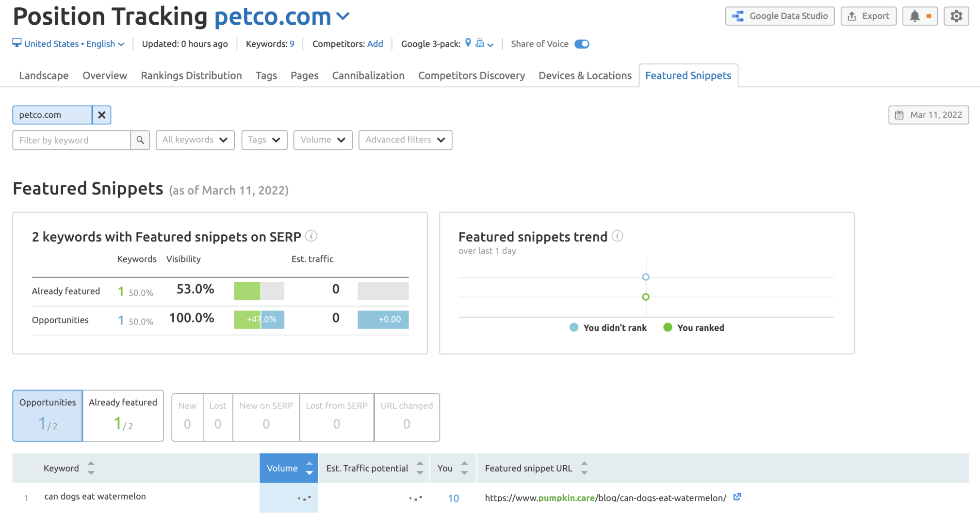
Task: Expand the Advanced filters dropdown
Action: (406, 140)
